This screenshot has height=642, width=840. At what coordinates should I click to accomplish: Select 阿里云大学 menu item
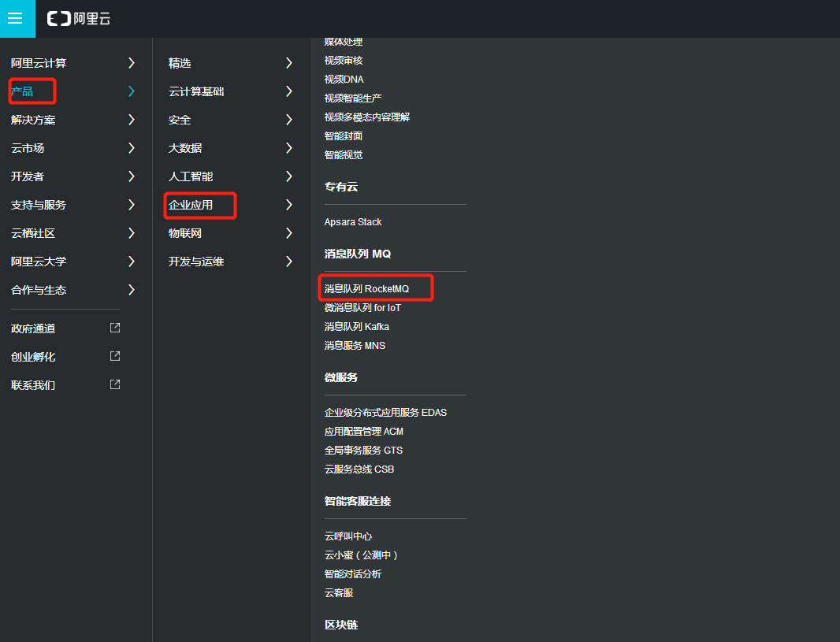39,262
